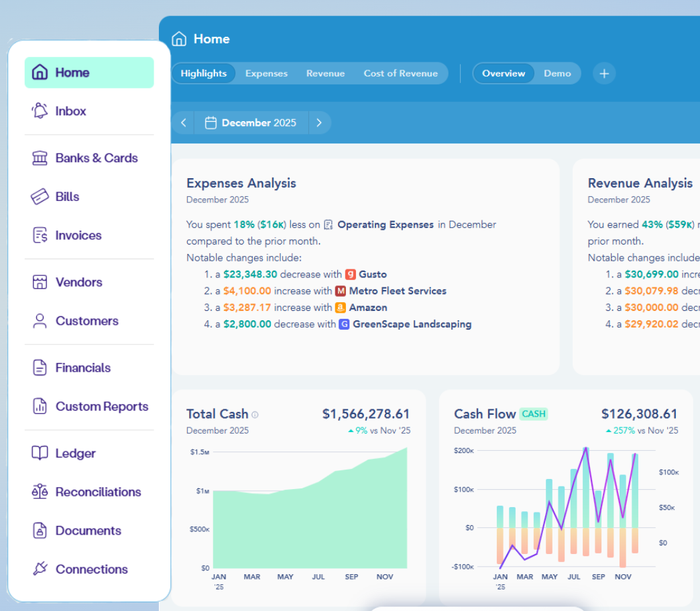Go to previous month with left chevron
Screen dimensions: 700x611
pos(183,123)
